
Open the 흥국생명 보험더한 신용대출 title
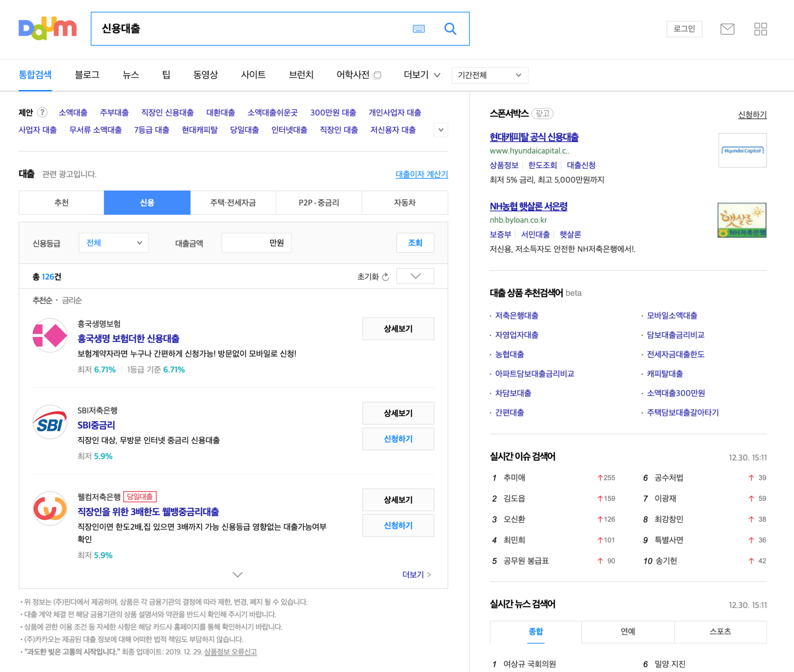click(x=128, y=338)
